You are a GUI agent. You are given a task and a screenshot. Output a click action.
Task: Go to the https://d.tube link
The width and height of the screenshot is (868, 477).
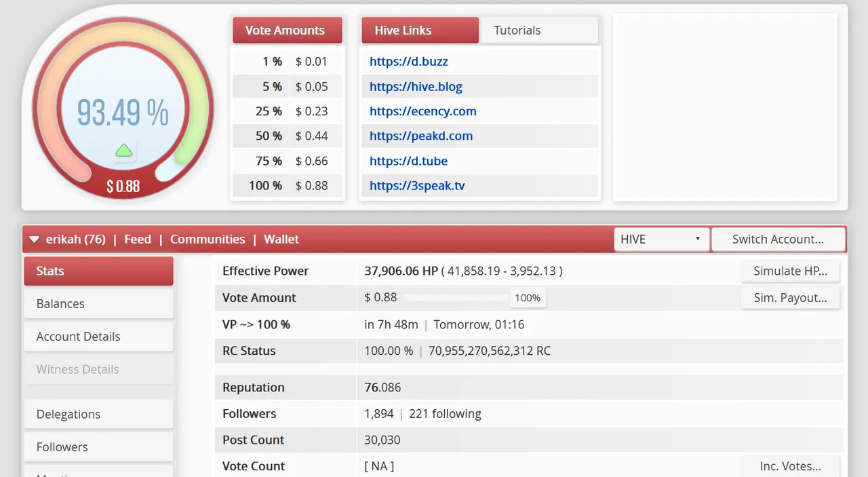coord(408,161)
